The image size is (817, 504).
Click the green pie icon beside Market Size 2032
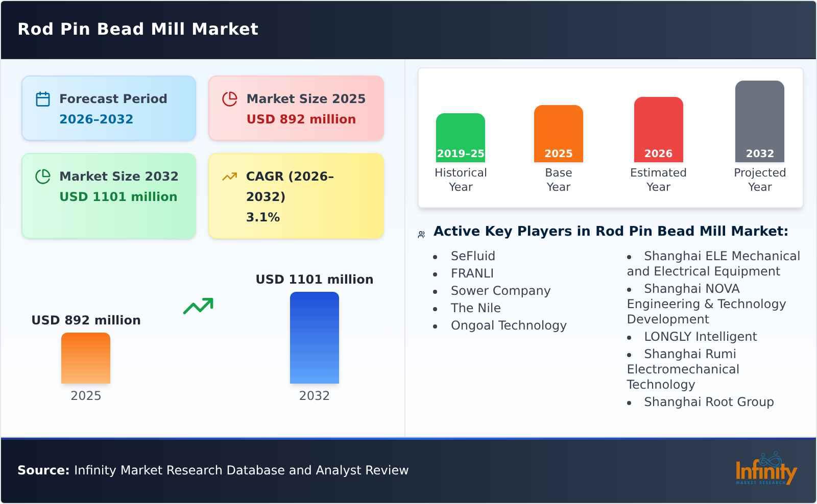click(43, 177)
